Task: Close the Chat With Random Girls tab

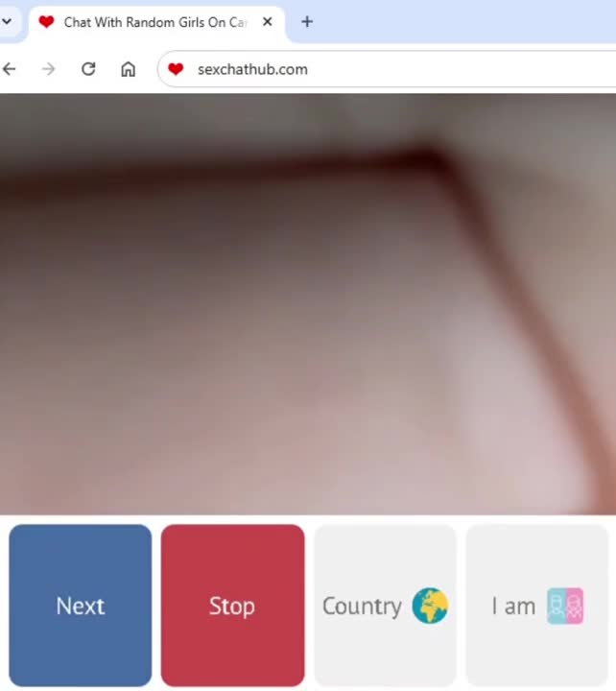Action: pyautogui.click(x=267, y=21)
